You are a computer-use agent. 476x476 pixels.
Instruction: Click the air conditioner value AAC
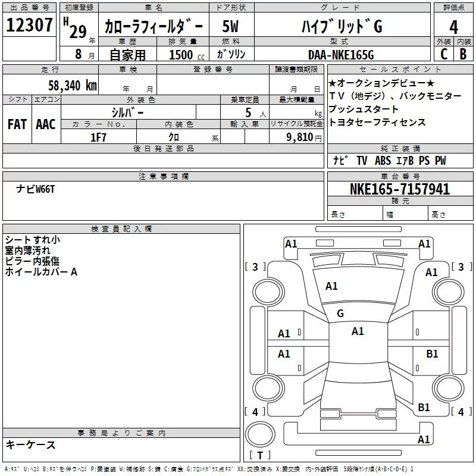[x=46, y=124]
